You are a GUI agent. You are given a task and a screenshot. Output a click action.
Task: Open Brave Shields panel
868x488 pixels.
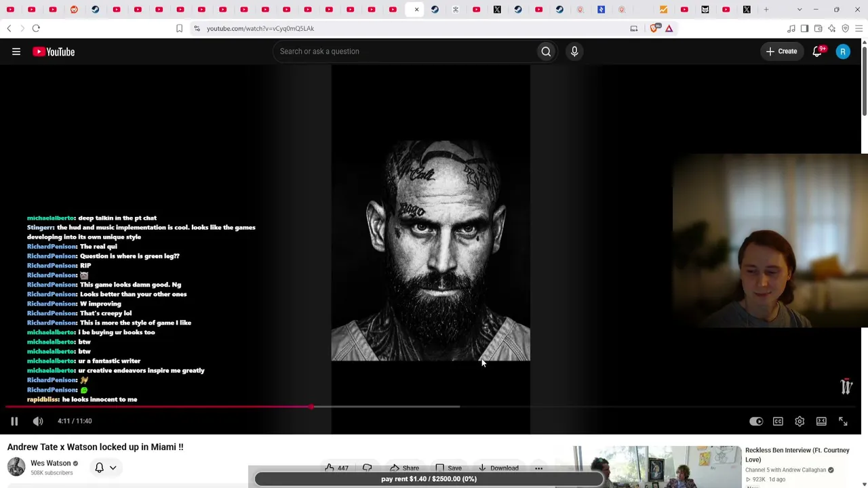pos(655,28)
